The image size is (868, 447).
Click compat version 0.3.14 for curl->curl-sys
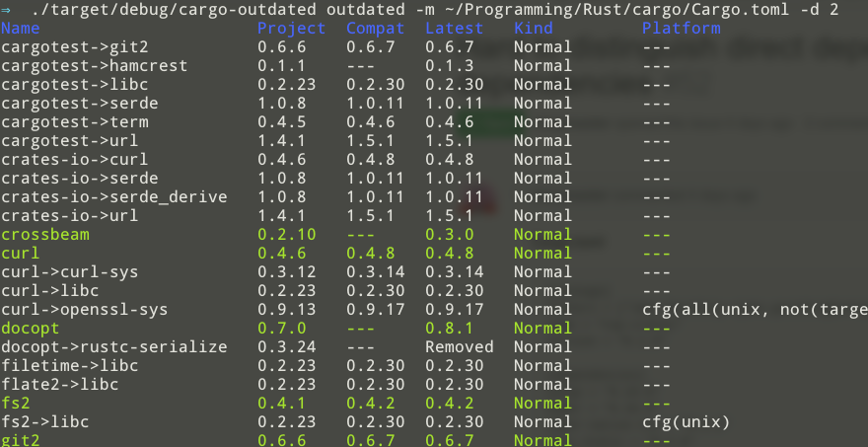[376, 272]
